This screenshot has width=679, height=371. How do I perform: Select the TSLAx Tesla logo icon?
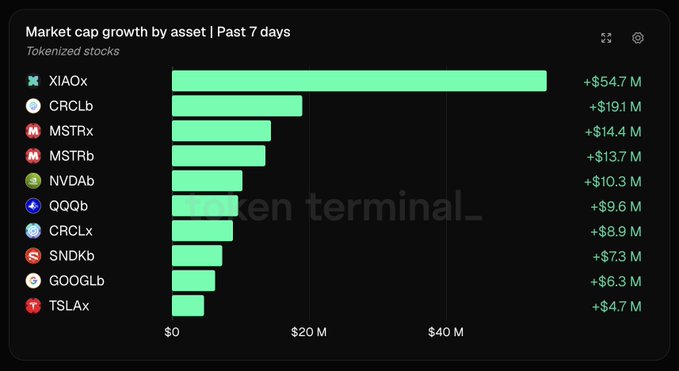(33, 306)
